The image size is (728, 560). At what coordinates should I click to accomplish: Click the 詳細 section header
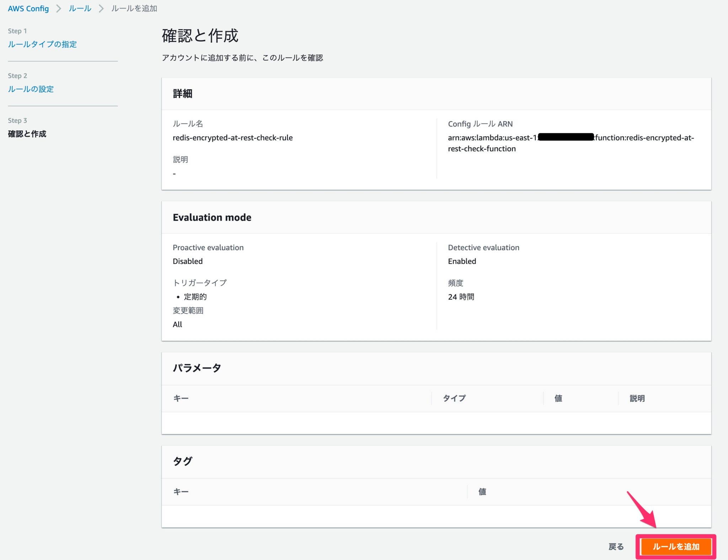click(x=183, y=94)
